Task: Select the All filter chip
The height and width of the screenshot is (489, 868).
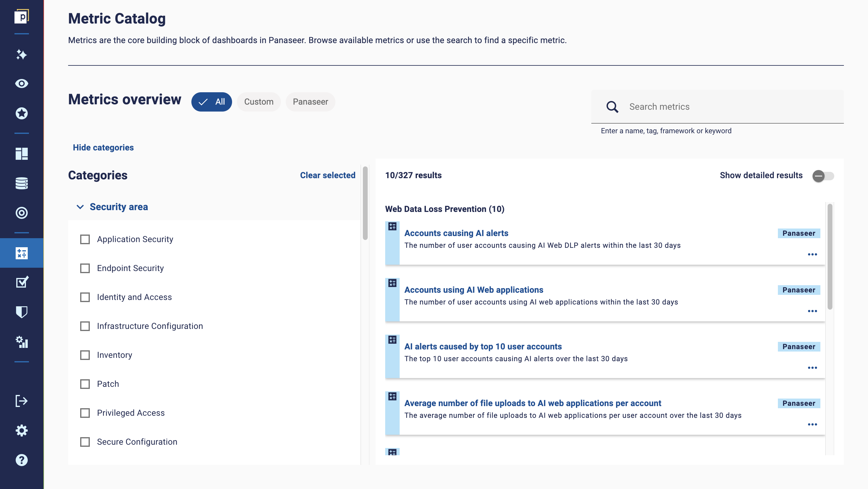Action: (x=212, y=102)
